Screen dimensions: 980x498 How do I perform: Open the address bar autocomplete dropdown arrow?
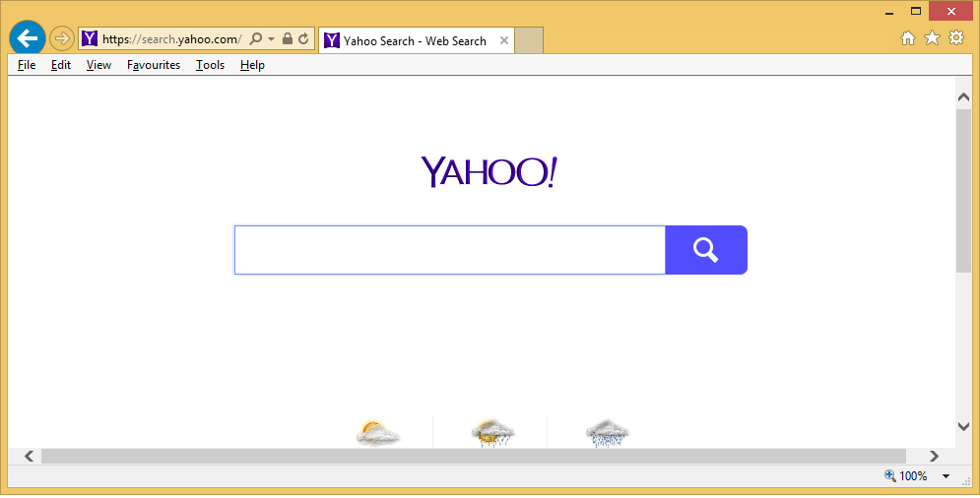point(271,38)
